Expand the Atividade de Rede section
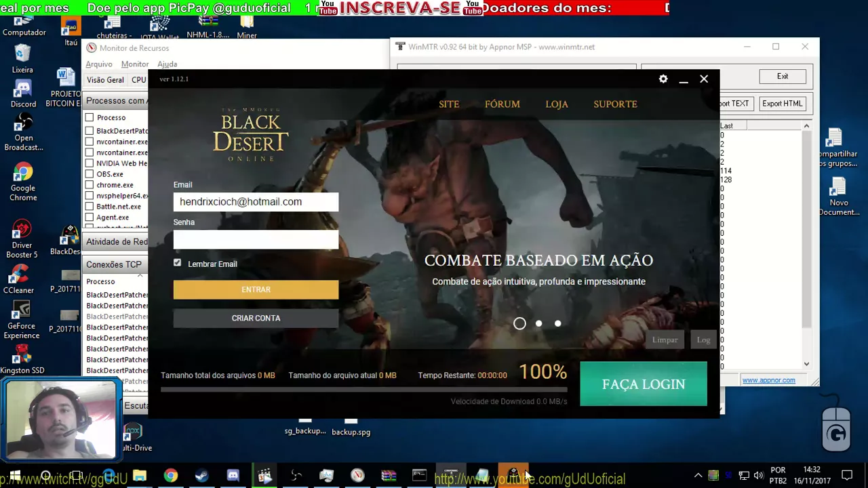Image resolution: width=868 pixels, height=488 pixels. (116, 242)
